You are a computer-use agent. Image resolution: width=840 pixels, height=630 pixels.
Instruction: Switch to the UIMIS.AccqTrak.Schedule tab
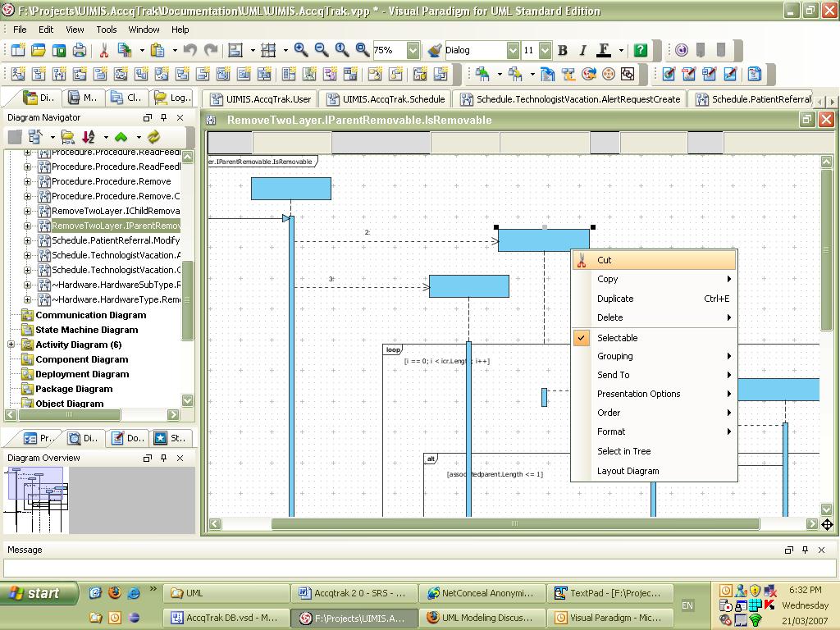click(x=386, y=99)
